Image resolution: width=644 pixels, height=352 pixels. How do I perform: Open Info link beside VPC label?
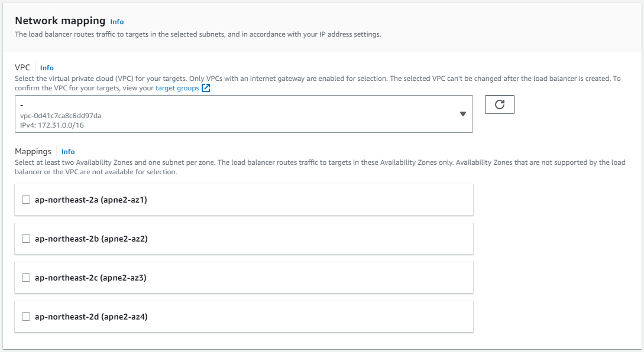tap(47, 68)
